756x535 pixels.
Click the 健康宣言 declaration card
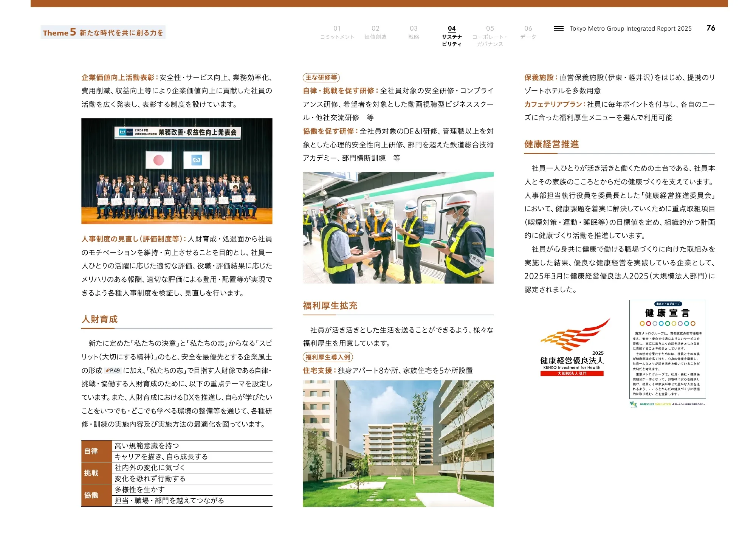click(x=668, y=349)
